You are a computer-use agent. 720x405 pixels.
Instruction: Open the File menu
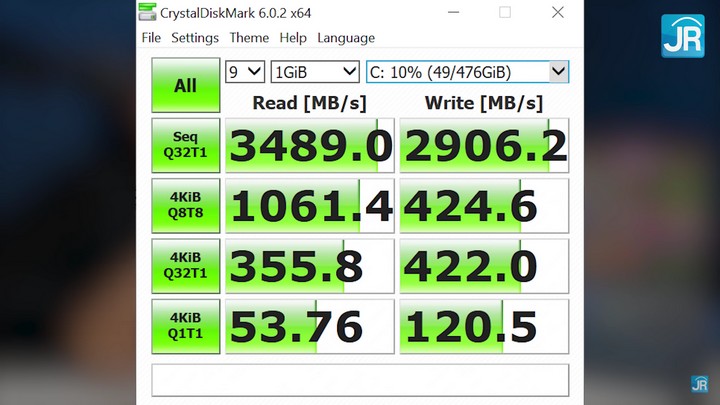coord(151,38)
